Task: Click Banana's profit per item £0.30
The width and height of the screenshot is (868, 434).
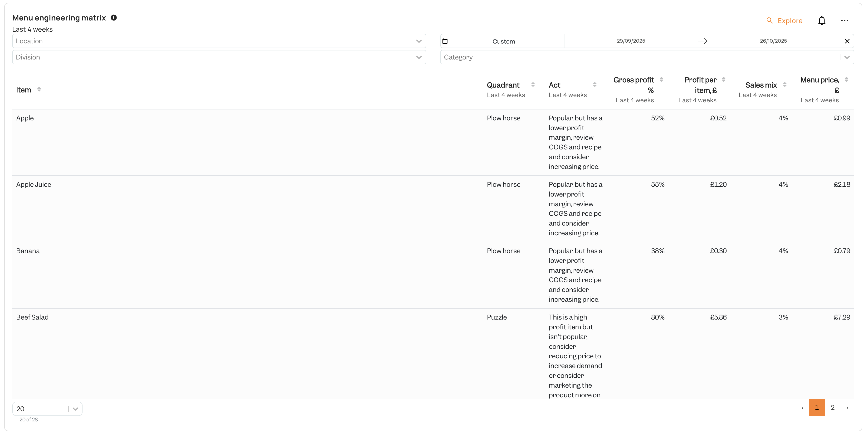Action: point(718,251)
